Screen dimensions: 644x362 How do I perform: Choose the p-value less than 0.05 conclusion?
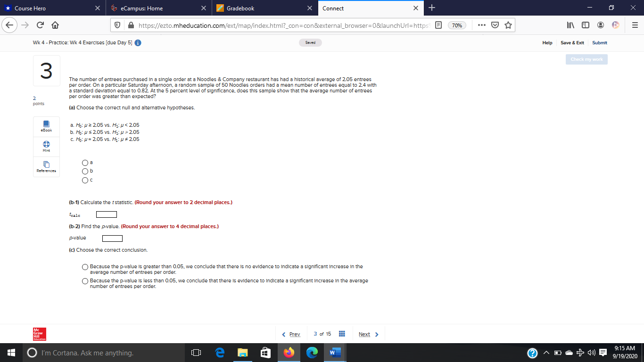[x=85, y=281]
